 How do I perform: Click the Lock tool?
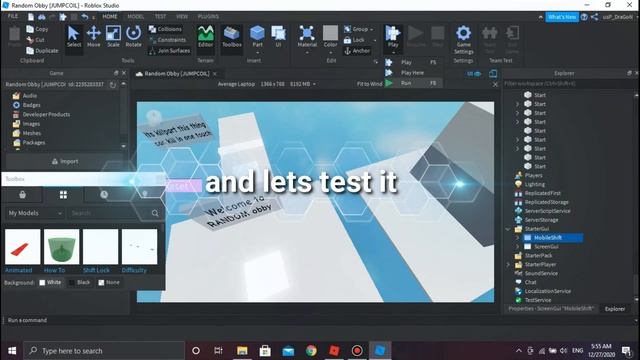354,40
